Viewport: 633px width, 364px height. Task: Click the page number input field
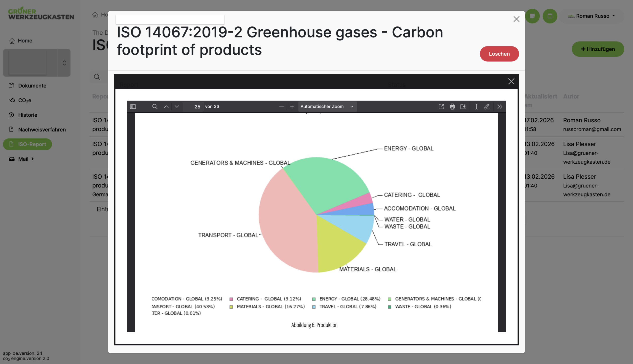click(x=193, y=106)
